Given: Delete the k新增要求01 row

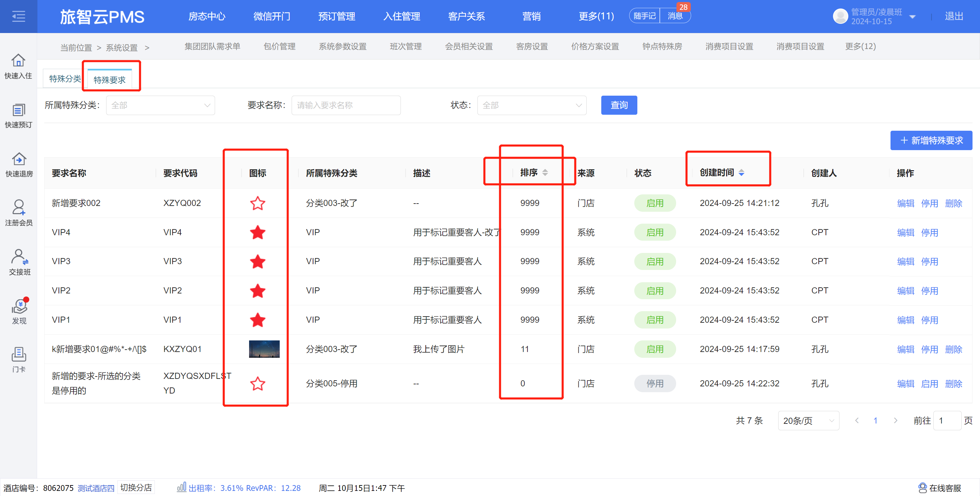Looking at the screenshot, I should (x=953, y=349).
